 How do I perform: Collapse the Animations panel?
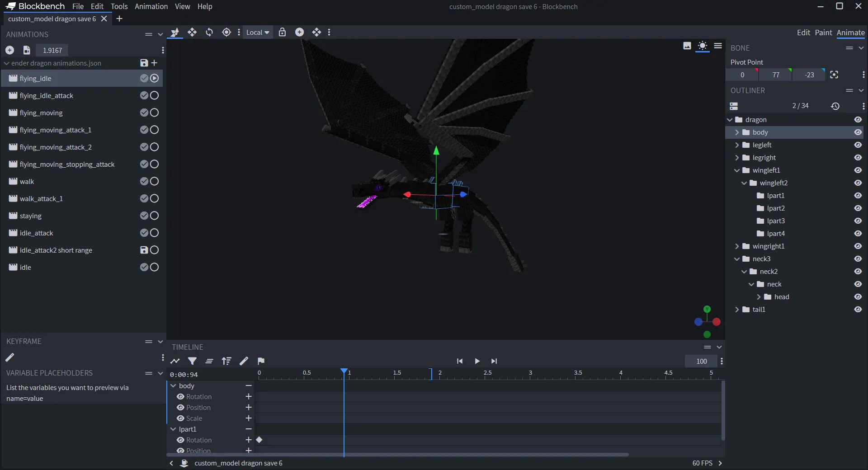tap(160, 34)
